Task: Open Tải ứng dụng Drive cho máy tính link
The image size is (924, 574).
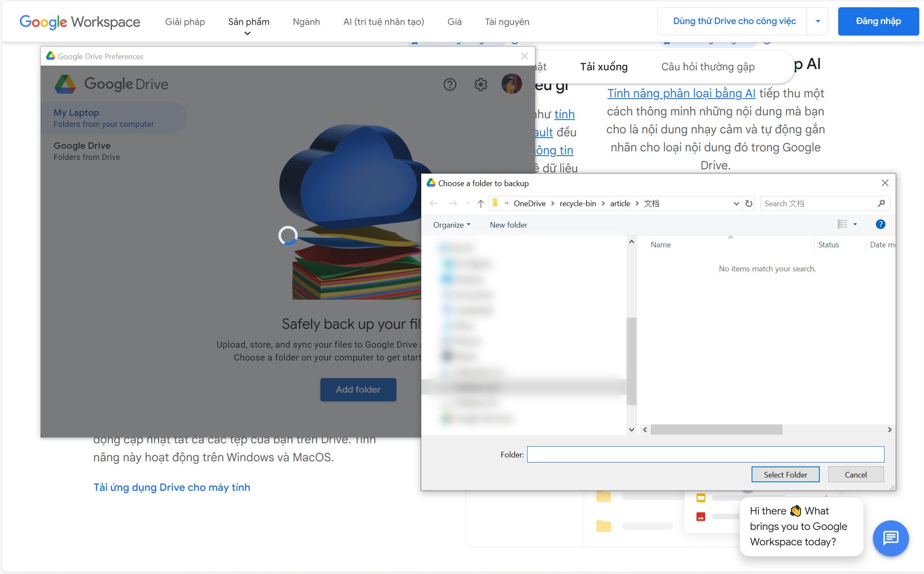Action: pyautogui.click(x=172, y=487)
